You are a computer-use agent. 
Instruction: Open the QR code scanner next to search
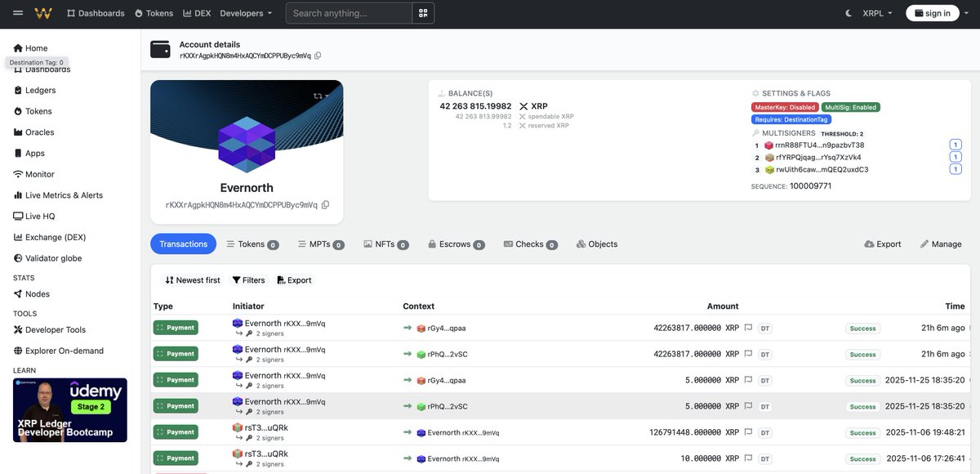[423, 13]
